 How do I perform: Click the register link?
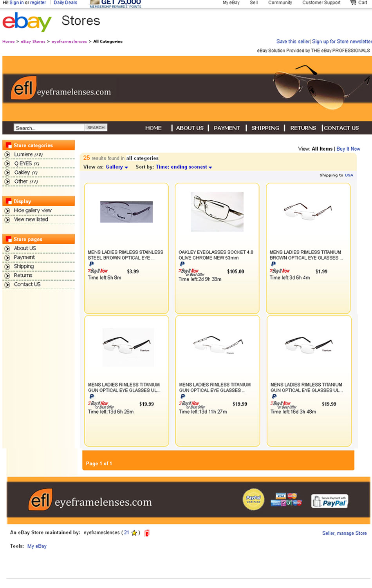pyautogui.click(x=38, y=2)
